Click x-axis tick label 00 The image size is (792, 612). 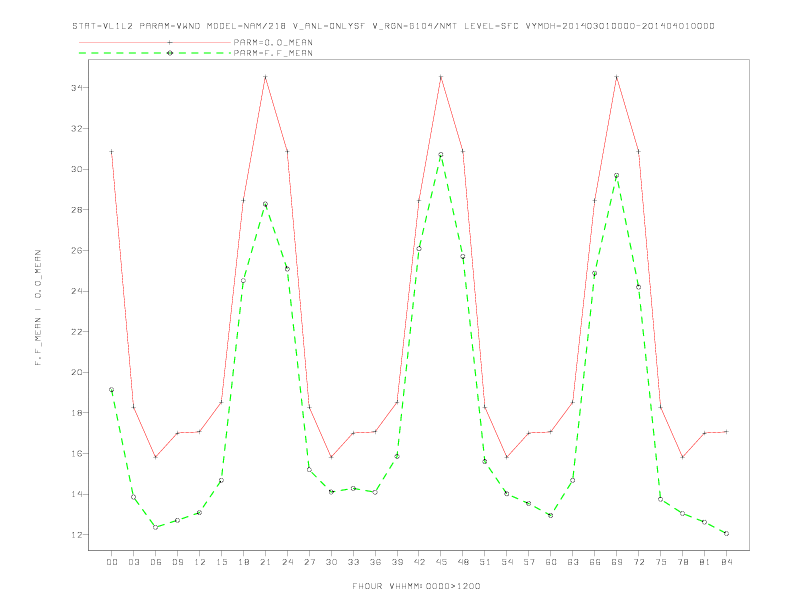(x=112, y=562)
